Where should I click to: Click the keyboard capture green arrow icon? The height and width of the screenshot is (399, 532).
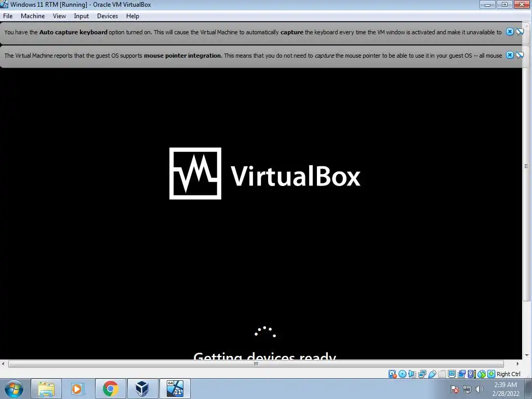pyautogui.click(x=491, y=374)
